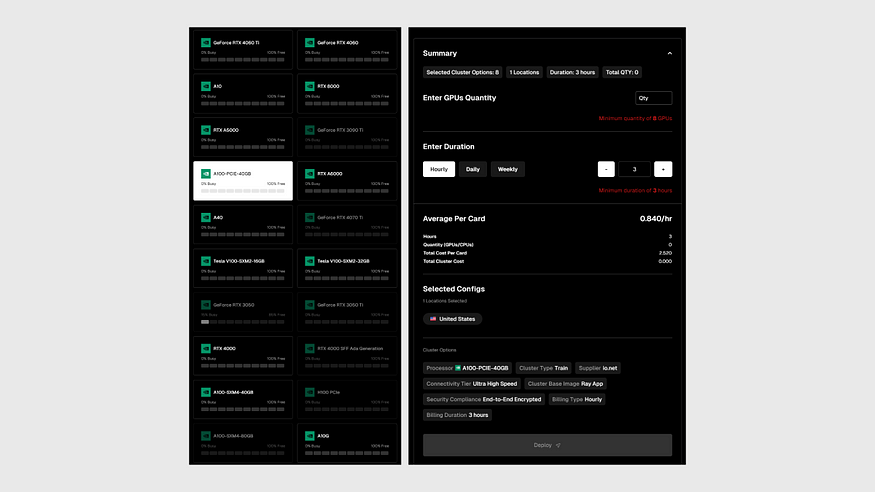Click Connectivity Tier Ultra High Speed tag
Viewport: 875px width, 492px height.
(472, 384)
